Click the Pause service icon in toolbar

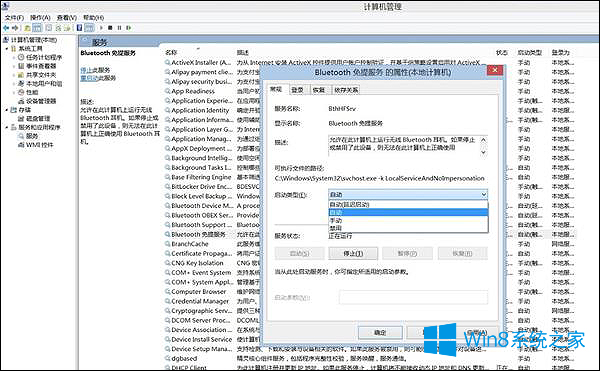(119, 28)
